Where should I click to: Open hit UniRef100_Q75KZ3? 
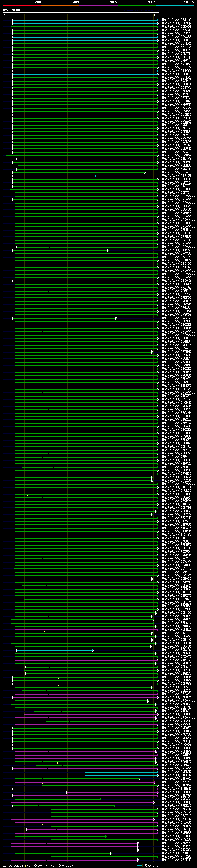[177, 33]
